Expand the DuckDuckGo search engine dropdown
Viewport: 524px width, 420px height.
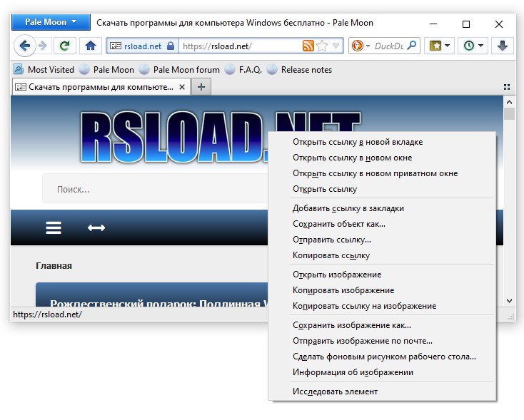pyautogui.click(x=368, y=46)
